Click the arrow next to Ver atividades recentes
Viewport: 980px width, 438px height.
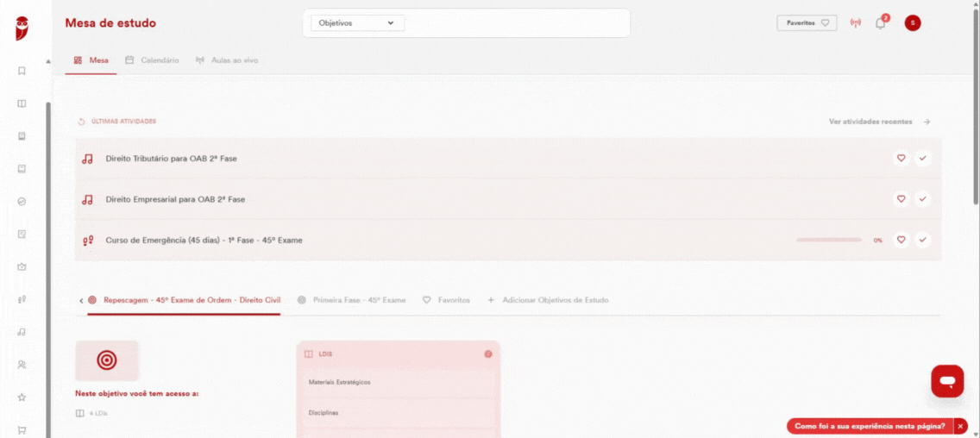[x=927, y=122]
